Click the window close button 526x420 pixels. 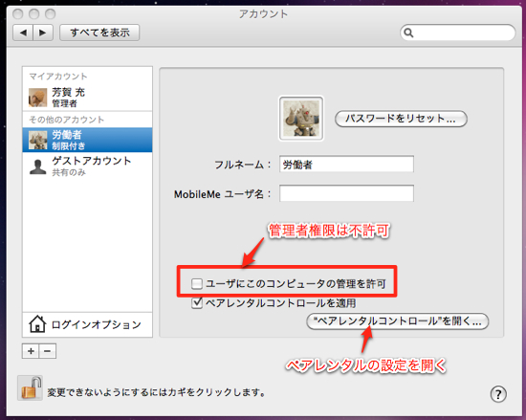18,14
